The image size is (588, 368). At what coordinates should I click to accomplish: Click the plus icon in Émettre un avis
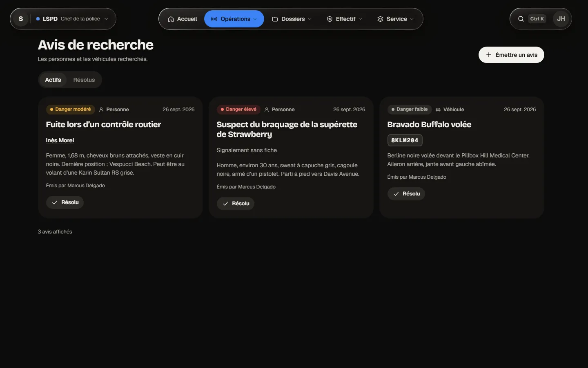click(x=489, y=55)
